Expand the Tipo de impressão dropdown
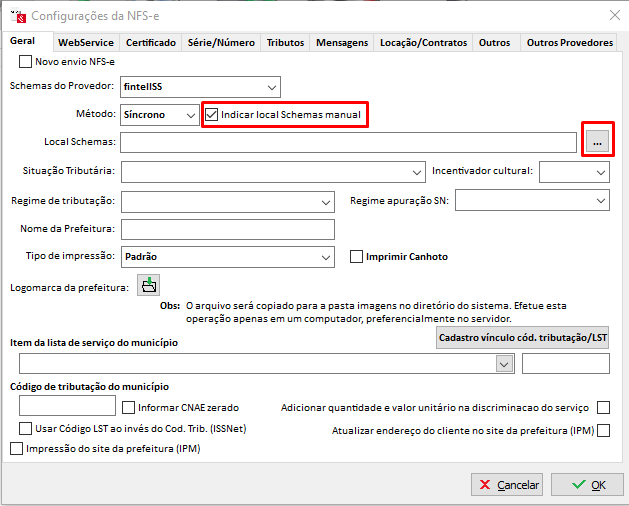The width and height of the screenshot is (629, 506). click(x=323, y=257)
